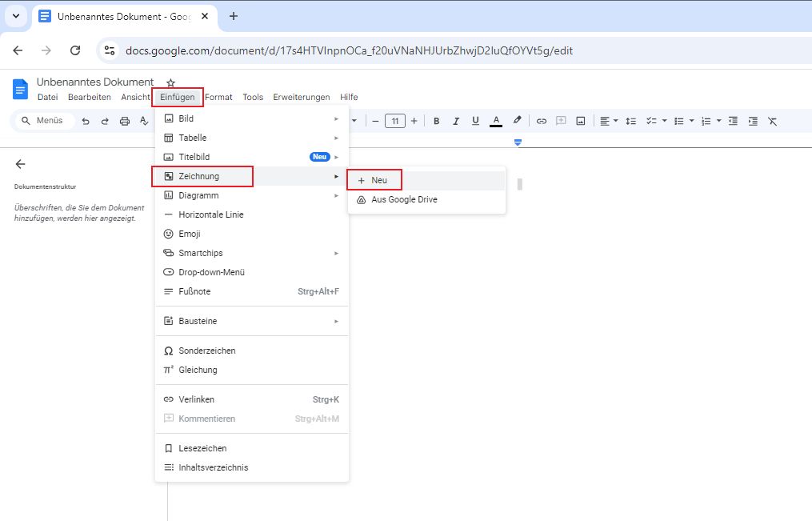This screenshot has height=521, width=812.
Task: Expand the Bild submenu
Action: (251, 118)
